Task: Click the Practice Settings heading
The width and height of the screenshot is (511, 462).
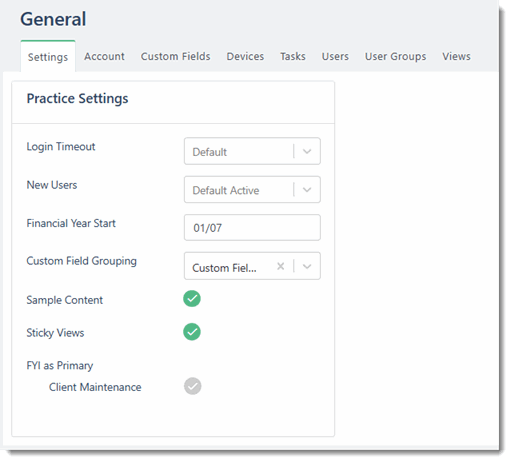Action: (x=77, y=99)
